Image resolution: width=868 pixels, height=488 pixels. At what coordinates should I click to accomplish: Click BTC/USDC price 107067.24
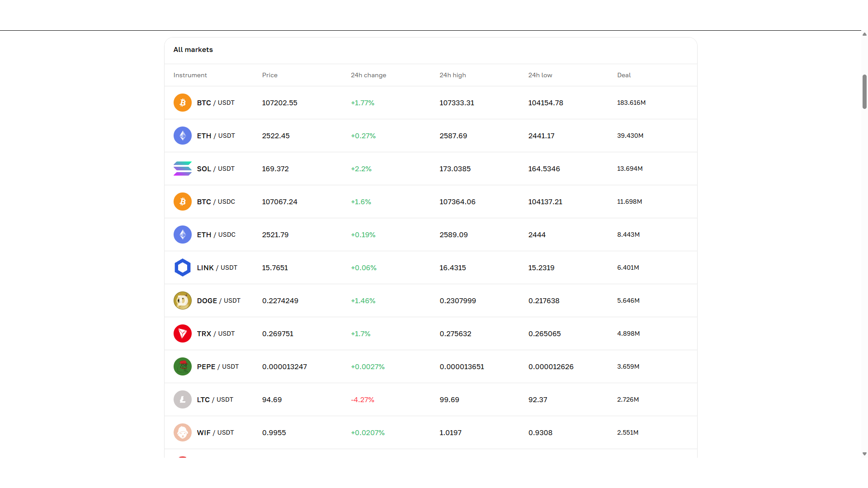(280, 202)
